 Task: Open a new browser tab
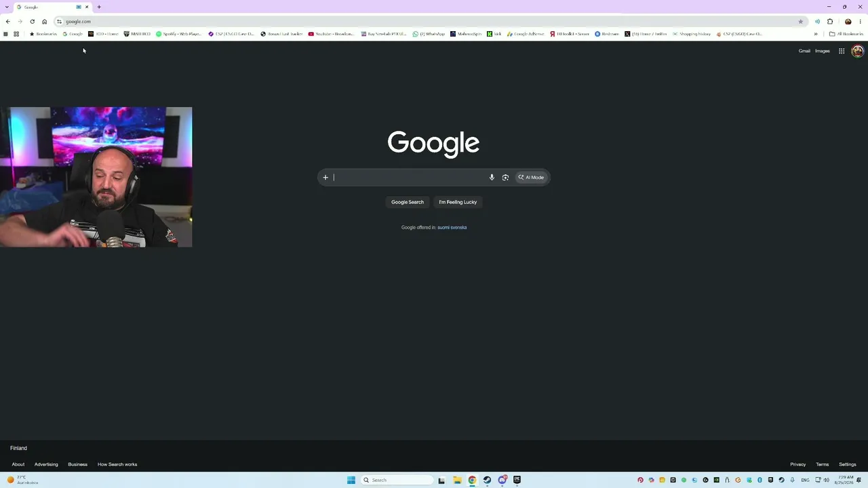point(99,7)
